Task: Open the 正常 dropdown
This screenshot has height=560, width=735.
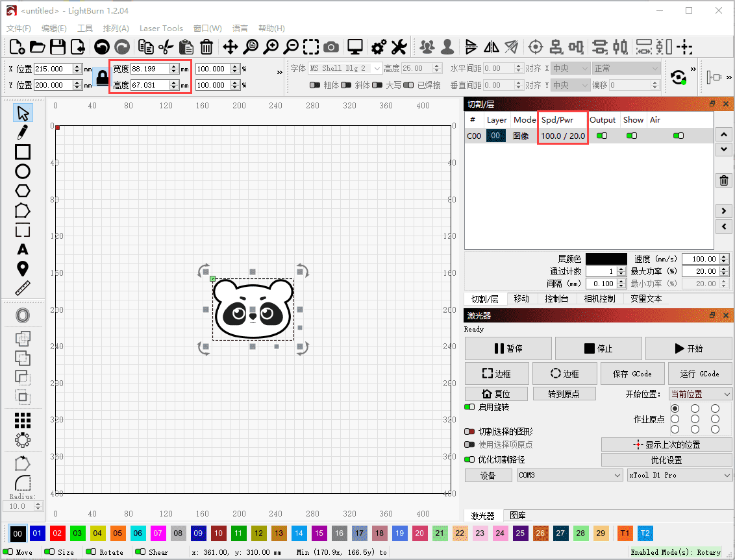Action: tap(627, 68)
